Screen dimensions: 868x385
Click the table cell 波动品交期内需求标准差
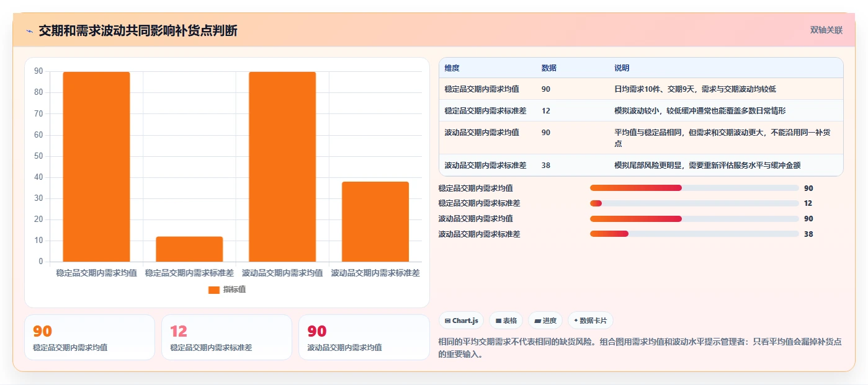pyautogui.click(x=485, y=166)
